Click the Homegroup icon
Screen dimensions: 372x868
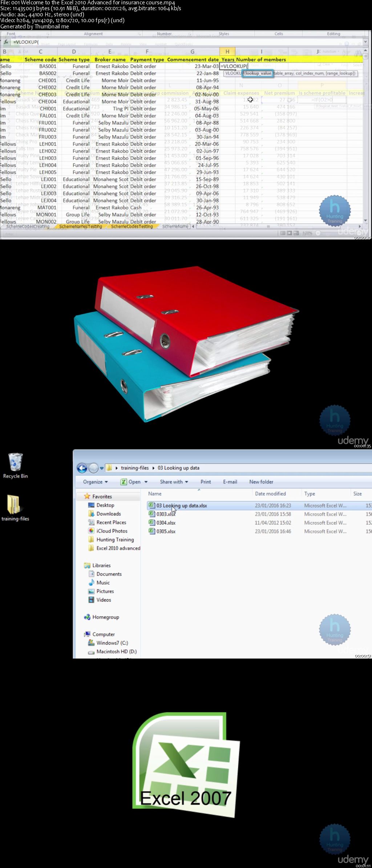coord(87,617)
